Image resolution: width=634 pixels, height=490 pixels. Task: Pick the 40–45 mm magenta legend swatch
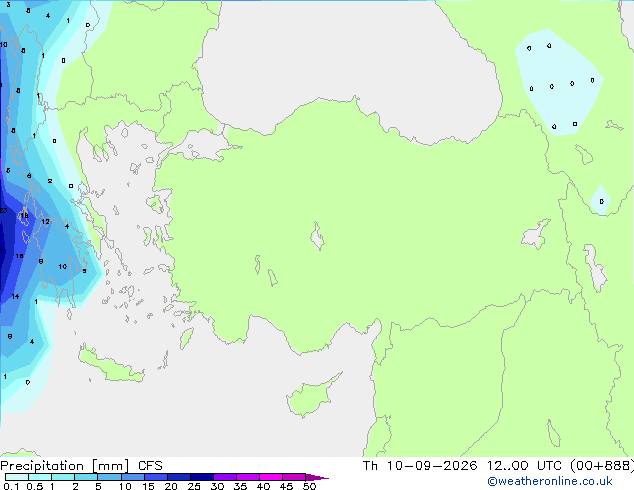tap(271, 477)
